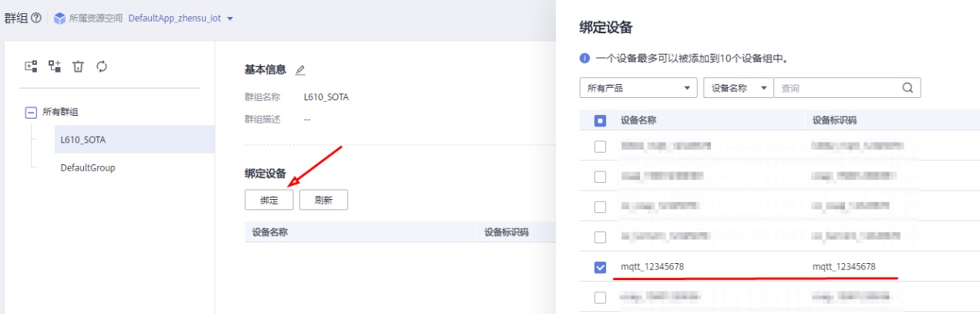Click the delete group trash icon
Image resolution: width=980 pixels, height=314 pixels.
(78, 67)
